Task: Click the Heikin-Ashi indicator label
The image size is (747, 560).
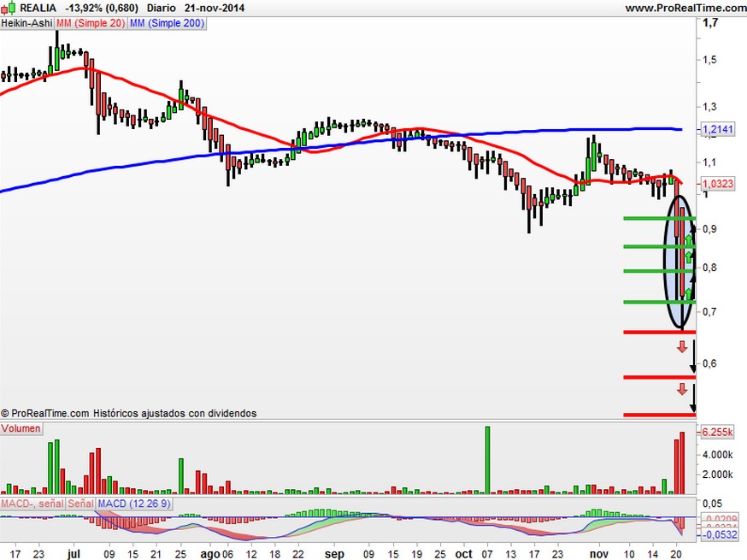Action: 27,23
